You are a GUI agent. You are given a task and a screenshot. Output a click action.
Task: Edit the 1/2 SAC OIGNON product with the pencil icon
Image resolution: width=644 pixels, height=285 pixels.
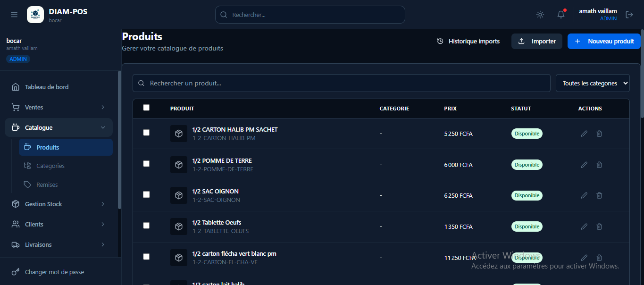click(584, 195)
